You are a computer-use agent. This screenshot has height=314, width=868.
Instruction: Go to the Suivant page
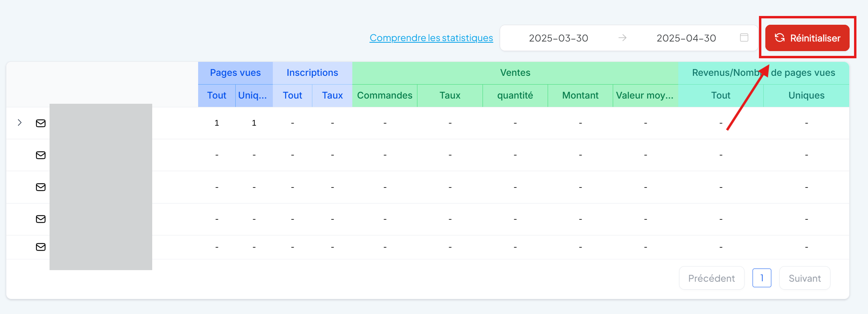point(804,278)
